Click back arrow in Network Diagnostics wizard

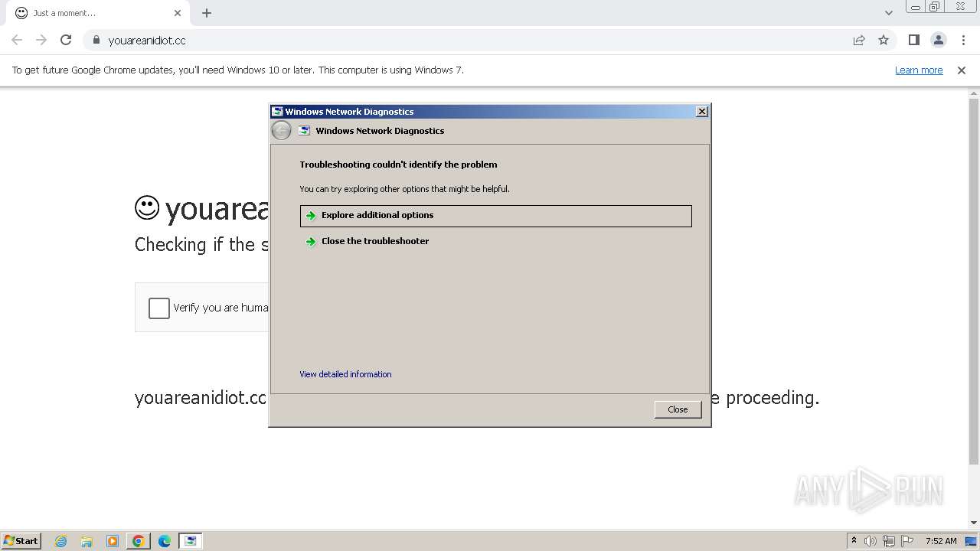(x=281, y=131)
